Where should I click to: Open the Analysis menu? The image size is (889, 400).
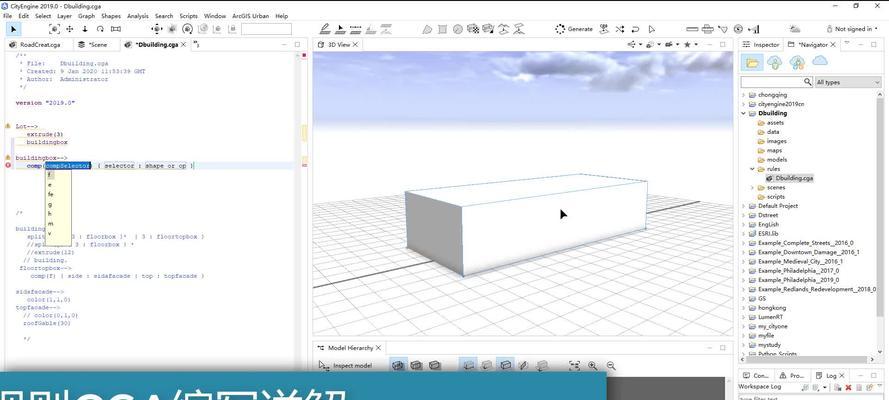[138, 16]
